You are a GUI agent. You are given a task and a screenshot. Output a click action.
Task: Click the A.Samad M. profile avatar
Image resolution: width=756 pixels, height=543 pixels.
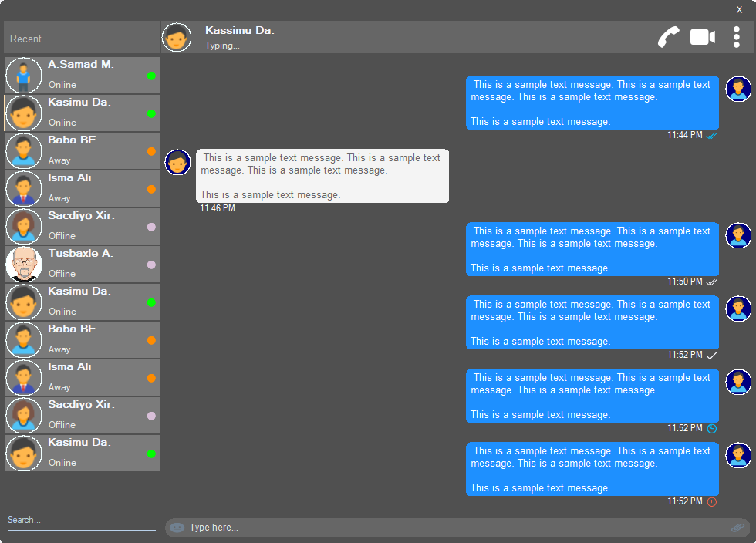[24, 76]
